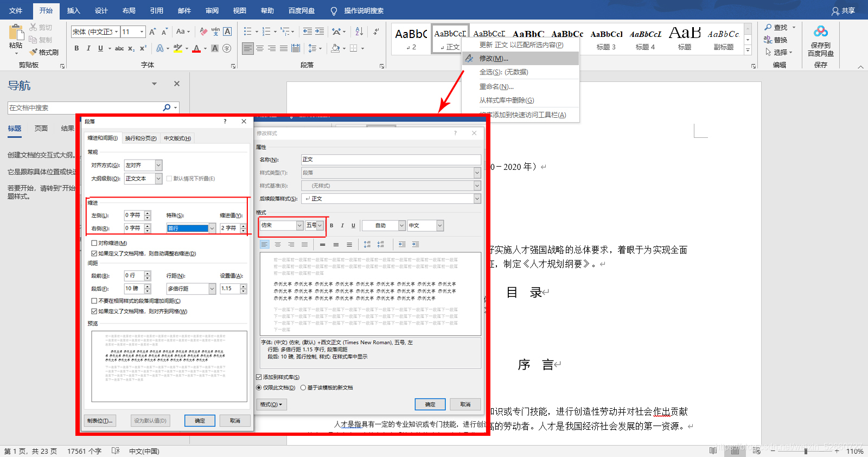The height and width of the screenshot is (457, 868).
Task: Click Bold in the Modify Style dialog
Action: [x=331, y=225]
